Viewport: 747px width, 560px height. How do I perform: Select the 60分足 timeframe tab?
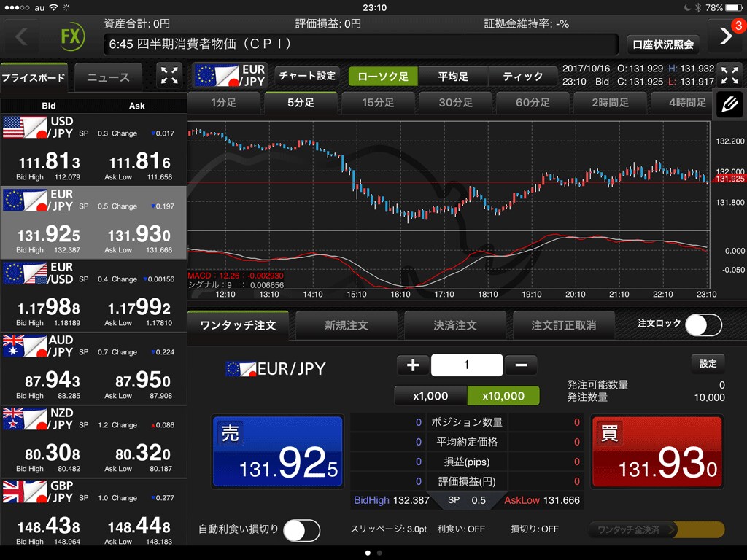coord(533,103)
